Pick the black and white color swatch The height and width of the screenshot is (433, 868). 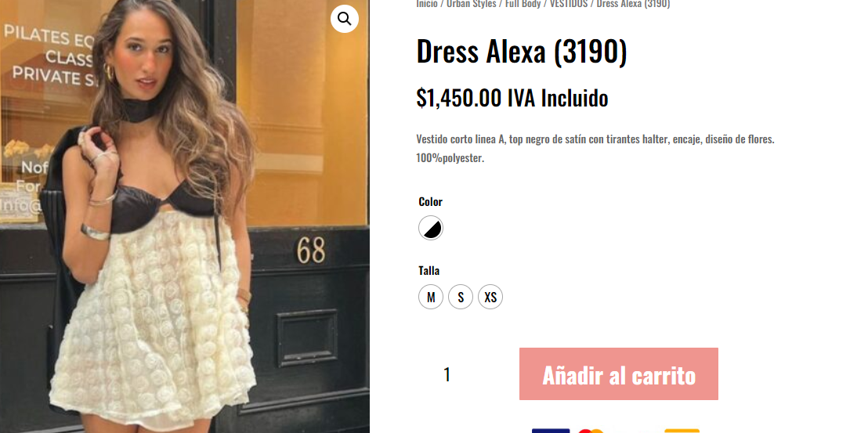coord(431,228)
